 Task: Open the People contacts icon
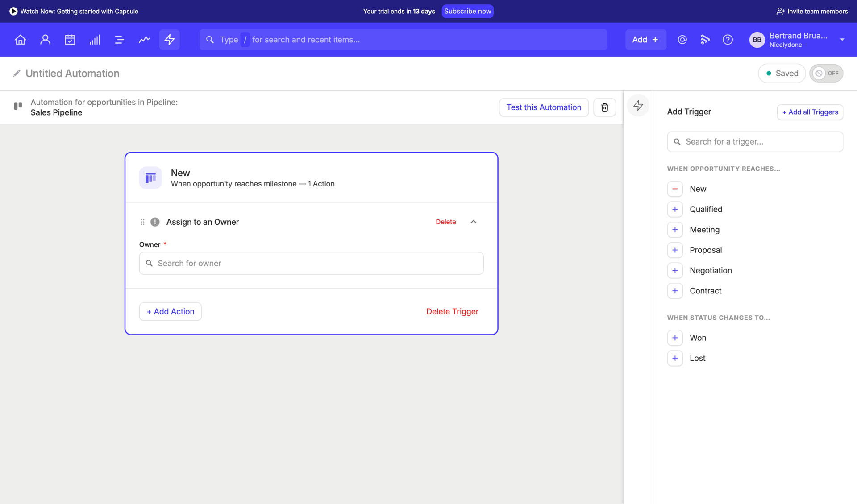[x=45, y=40]
